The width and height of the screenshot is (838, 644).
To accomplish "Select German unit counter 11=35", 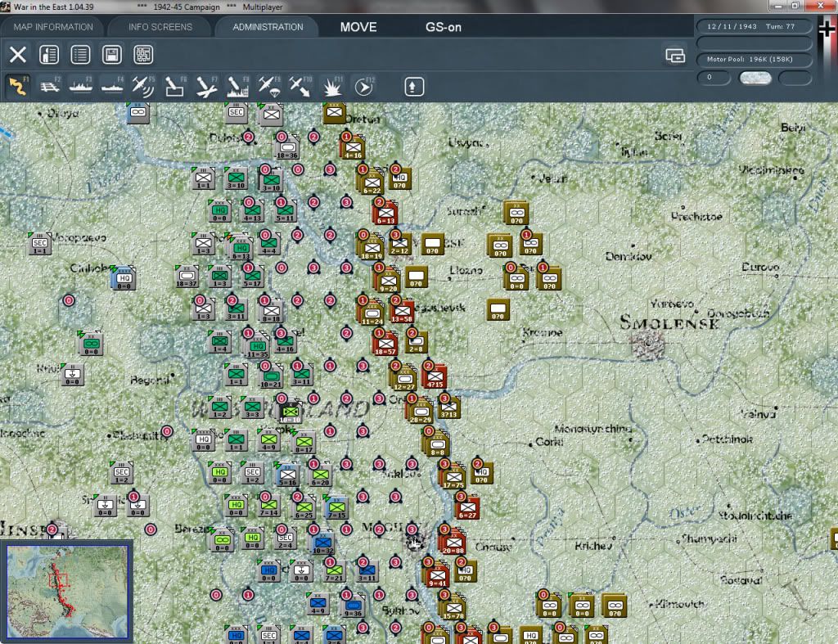I will pyautogui.click(x=257, y=346).
